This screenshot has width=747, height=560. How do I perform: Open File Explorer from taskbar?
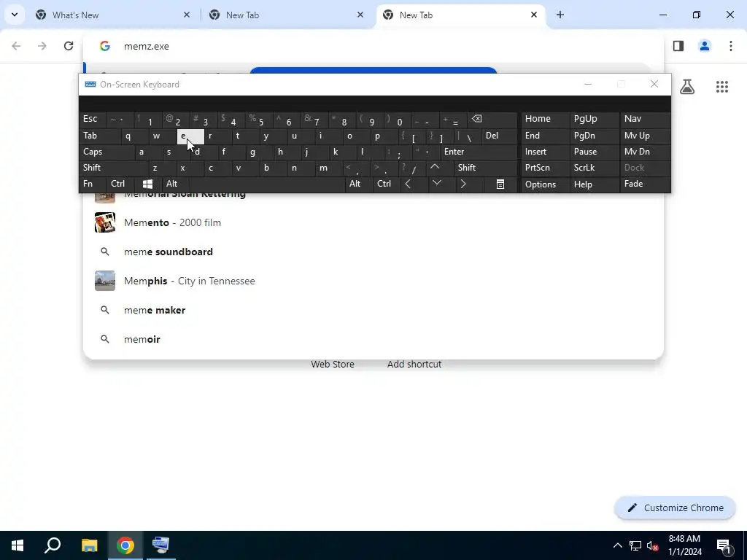coord(89,545)
